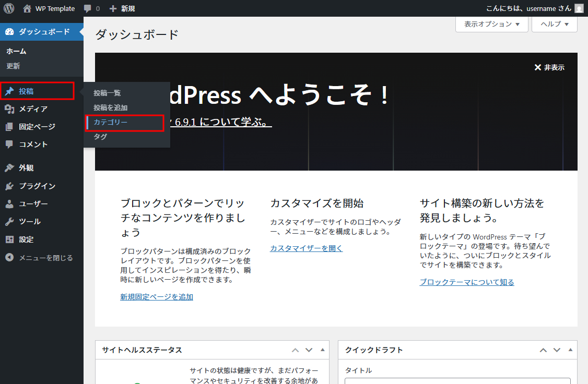Open the 設定 menu label

click(26, 239)
